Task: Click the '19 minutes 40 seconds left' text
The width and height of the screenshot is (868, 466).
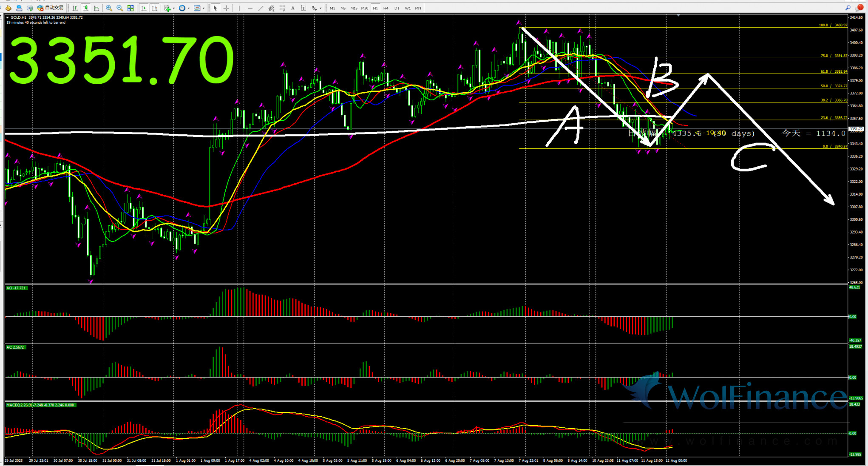Action: tap(36, 23)
